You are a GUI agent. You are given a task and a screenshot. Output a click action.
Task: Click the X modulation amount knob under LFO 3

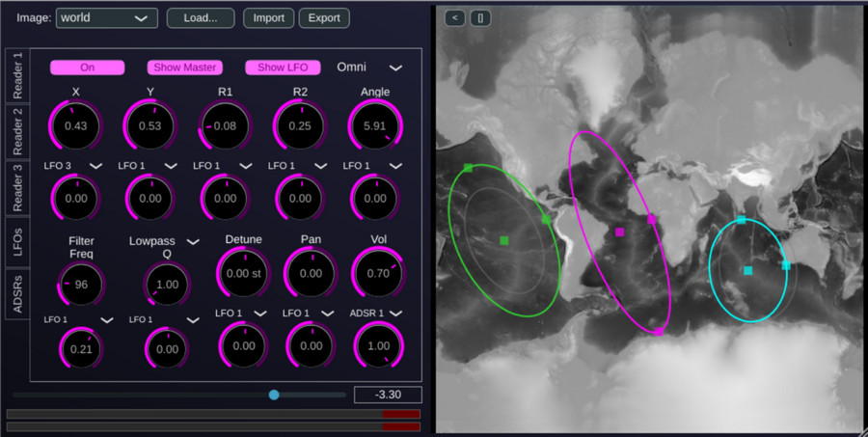(76, 199)
